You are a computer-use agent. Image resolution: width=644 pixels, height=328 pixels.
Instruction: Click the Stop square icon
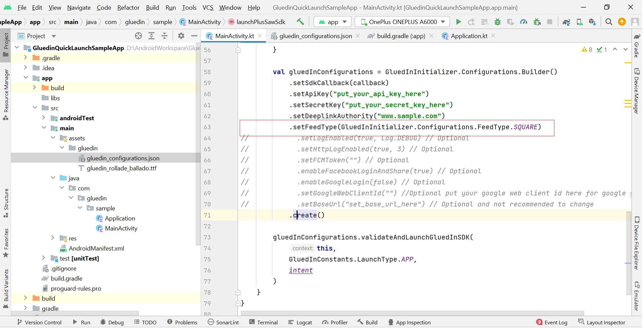click(x=549, y=22)
